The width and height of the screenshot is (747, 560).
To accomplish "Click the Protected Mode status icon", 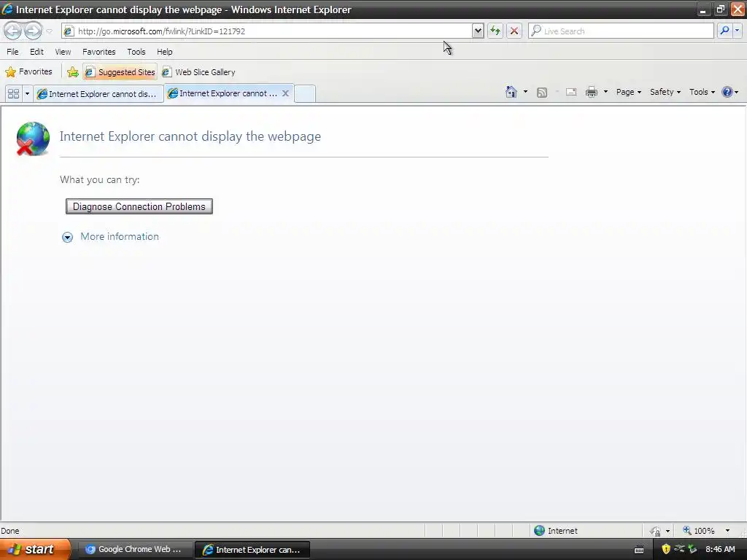I will pyautogui.click(x=655, y=531).
